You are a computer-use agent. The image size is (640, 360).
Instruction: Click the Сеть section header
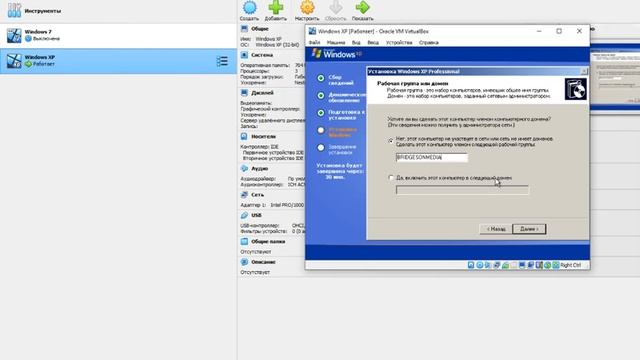(x=257, y=195)
